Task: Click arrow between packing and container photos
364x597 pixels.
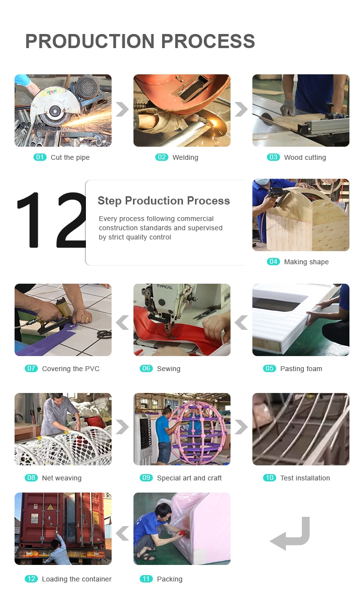Action: pos(122,533)
